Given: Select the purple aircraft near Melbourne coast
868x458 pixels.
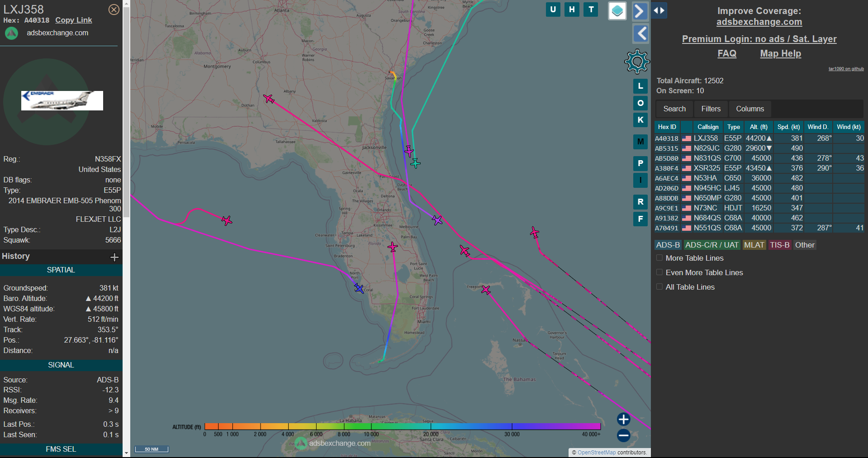Looking at the screenshot, I should (x=437, y=220).
